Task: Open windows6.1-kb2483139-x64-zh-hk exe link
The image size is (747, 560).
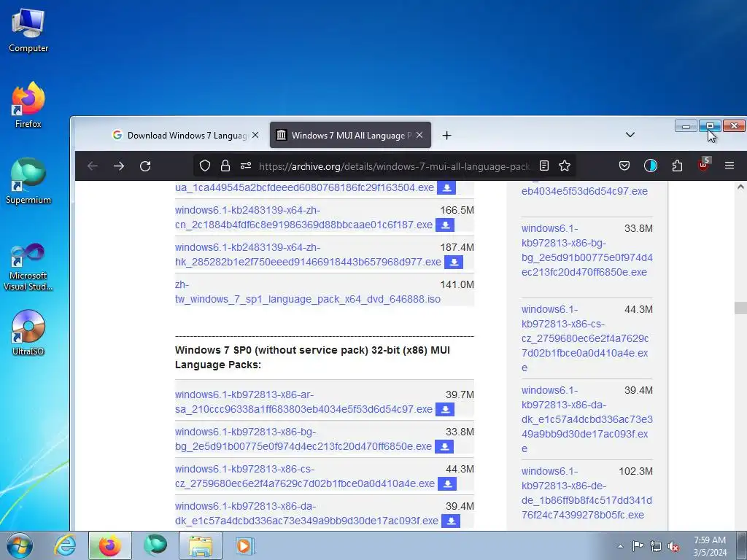Action: click(308, 254)
